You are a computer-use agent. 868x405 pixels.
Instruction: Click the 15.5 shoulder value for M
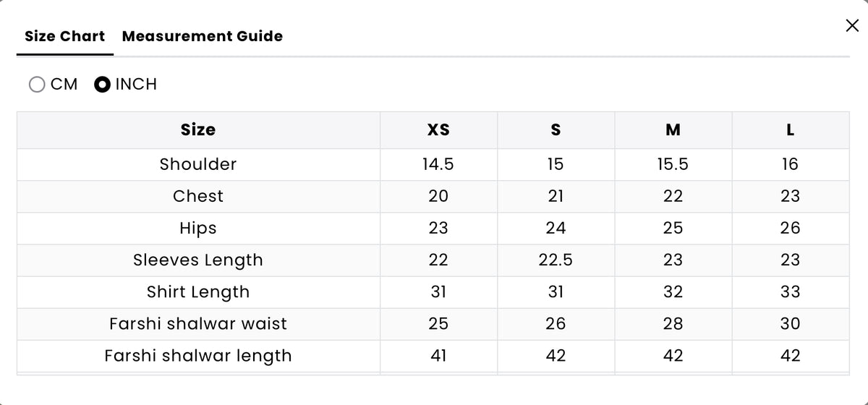[x=673, y=164]
